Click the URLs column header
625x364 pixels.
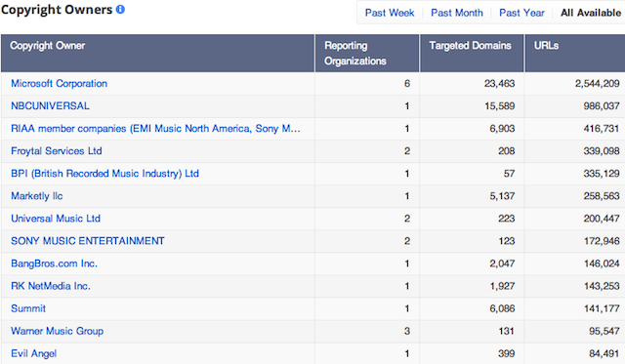coord(575,53)
